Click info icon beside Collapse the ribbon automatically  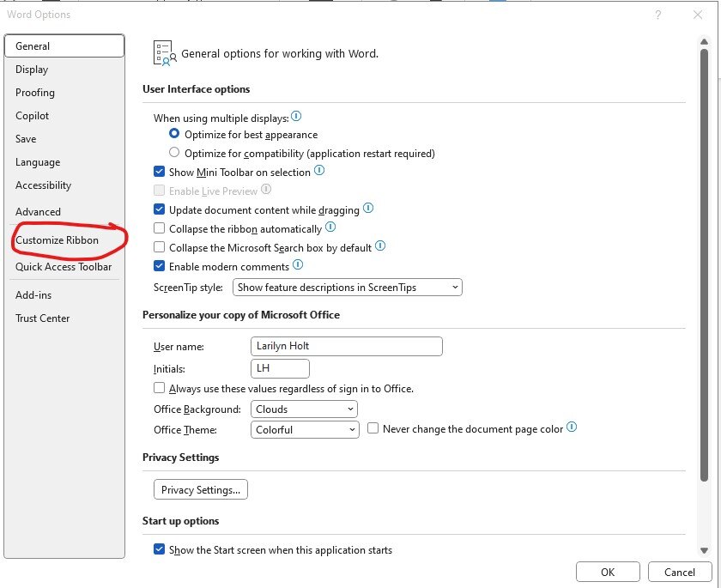pos(330,227)
